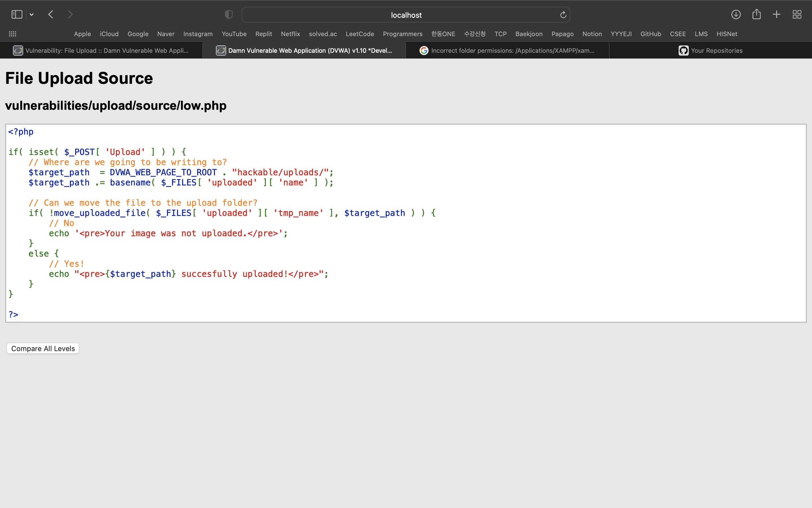Open the Baekjoon bookmark
This screenshot has height=508, width=812.
(x=529, y=34)
